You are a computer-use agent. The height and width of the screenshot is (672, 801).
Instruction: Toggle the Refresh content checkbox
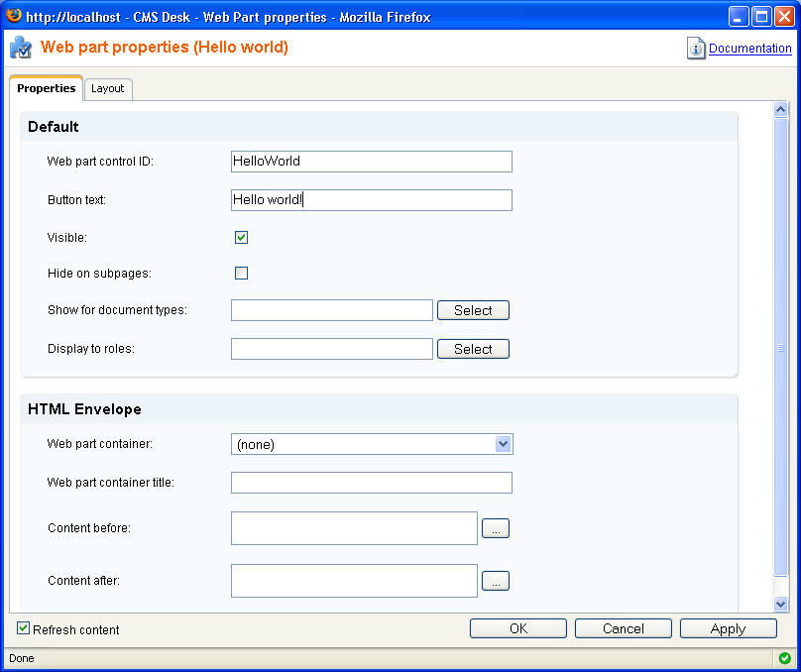pyautogui.click(x=23, y=628)
